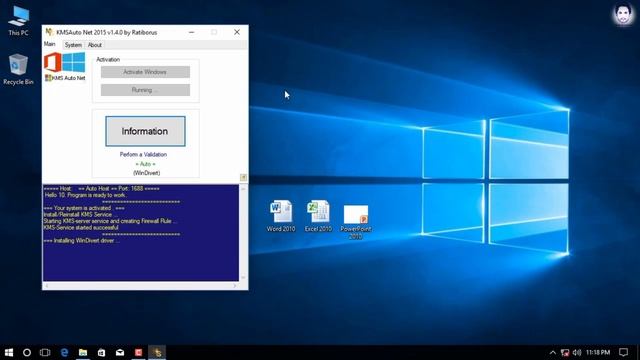The height and width of the screenshot is (360, 640).
Task: Click the Running... button
Action: 145,90
